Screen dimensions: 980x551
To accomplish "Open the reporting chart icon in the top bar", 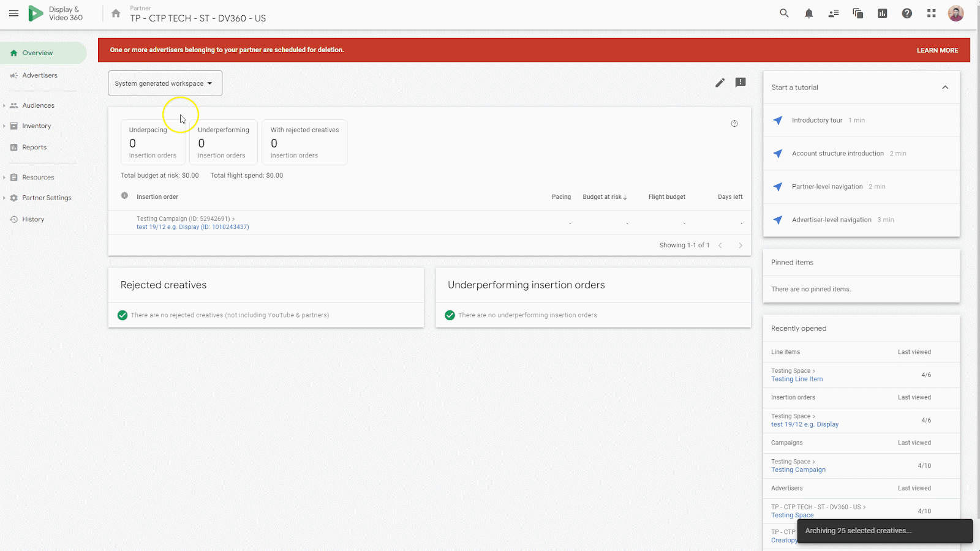I will point(882,13).
